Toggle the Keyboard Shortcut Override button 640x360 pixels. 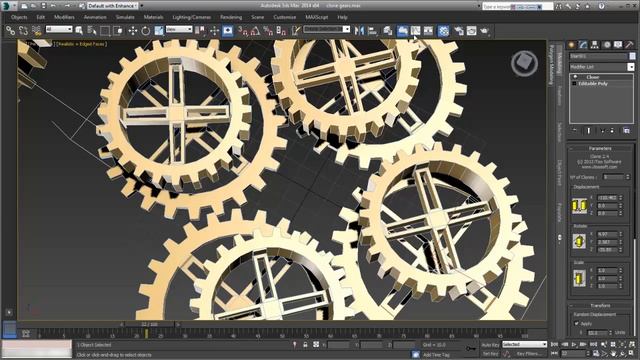228,31
